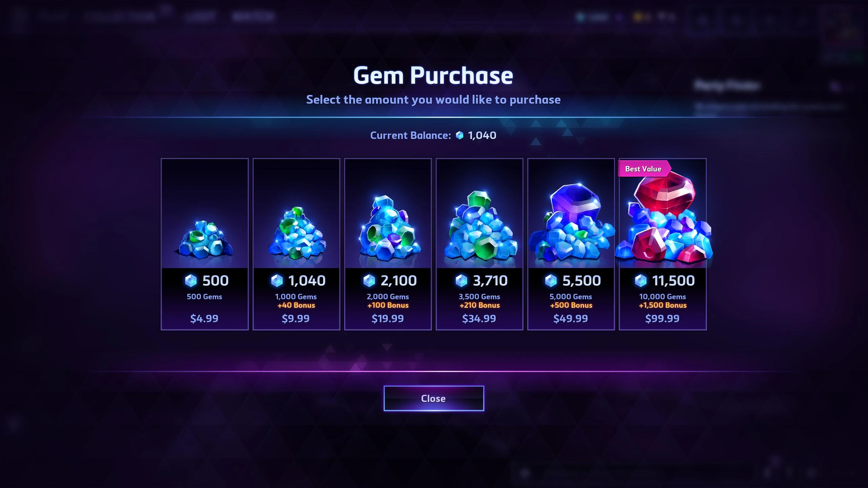This screenshot has height=488, width=868.
Task: Pick the 5,500 gems big blue gem image
Action: [572, 223]
